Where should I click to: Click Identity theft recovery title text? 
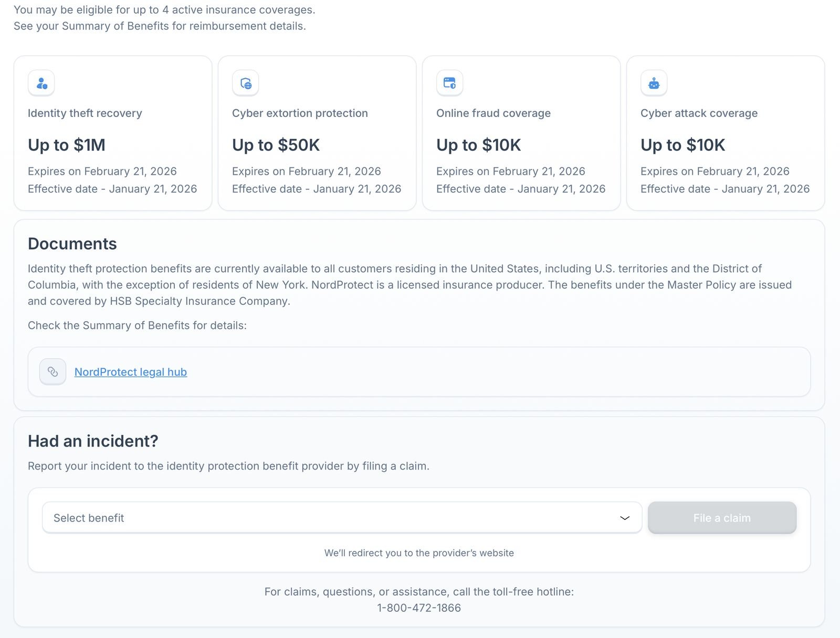[85, 113]
